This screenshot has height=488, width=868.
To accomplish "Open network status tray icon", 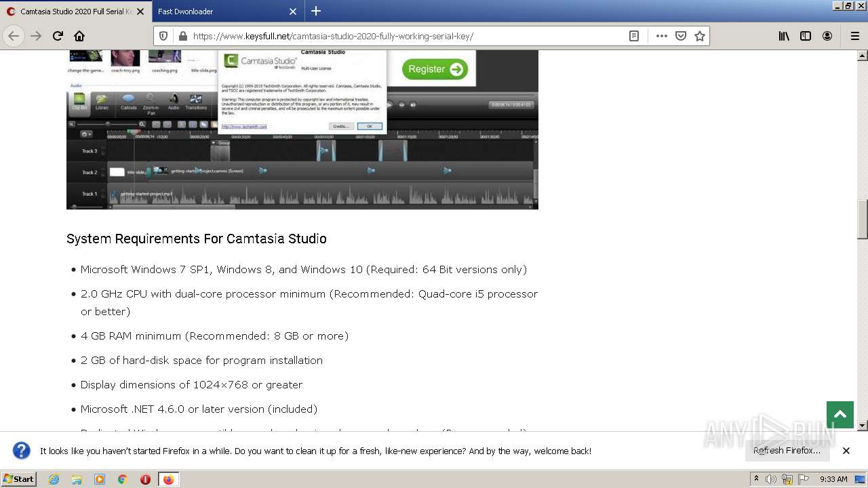I will [787, 479].
